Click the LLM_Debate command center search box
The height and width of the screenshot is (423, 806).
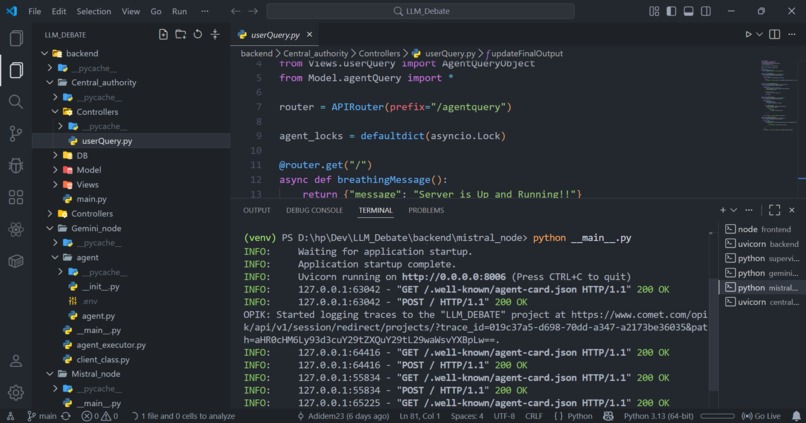(420, 11)
